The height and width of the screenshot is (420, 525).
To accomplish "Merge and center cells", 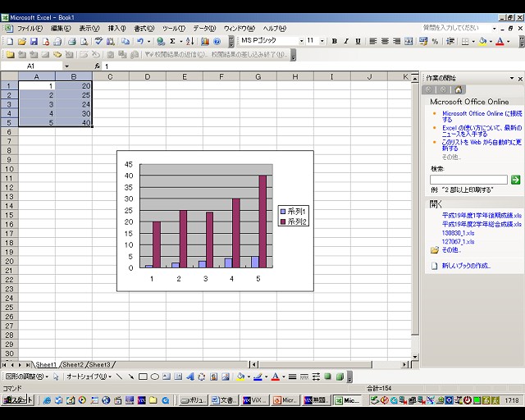I will tap(409, 41).
